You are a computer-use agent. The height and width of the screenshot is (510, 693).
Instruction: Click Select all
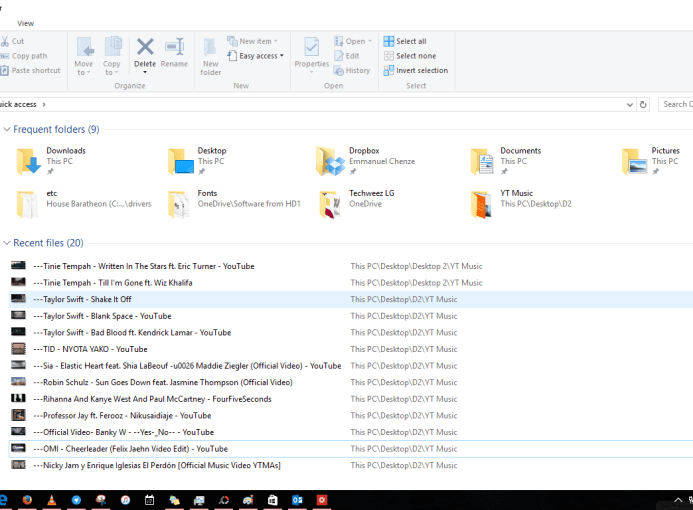[405, 41]
